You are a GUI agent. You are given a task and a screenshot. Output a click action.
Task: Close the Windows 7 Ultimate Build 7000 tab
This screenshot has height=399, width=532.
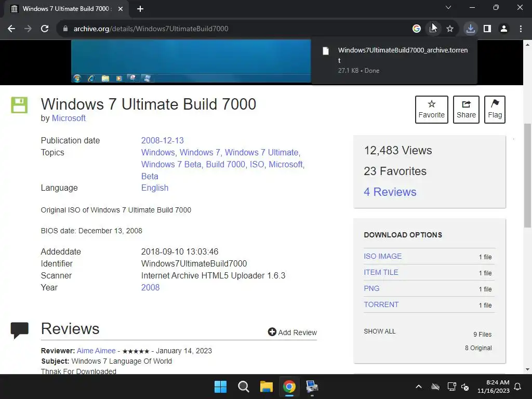point(121,9)
